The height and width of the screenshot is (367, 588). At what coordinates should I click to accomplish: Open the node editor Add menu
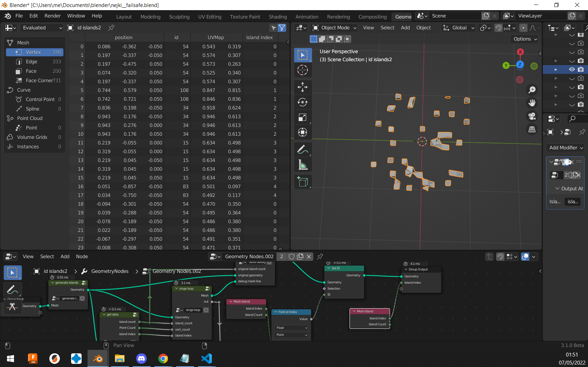coord(65,256)
